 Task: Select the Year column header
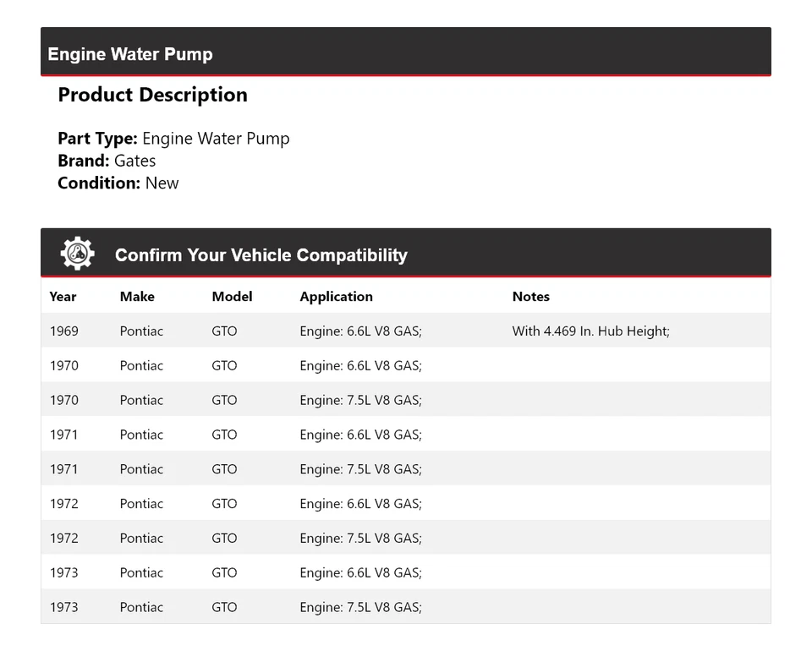coord(63,297)
